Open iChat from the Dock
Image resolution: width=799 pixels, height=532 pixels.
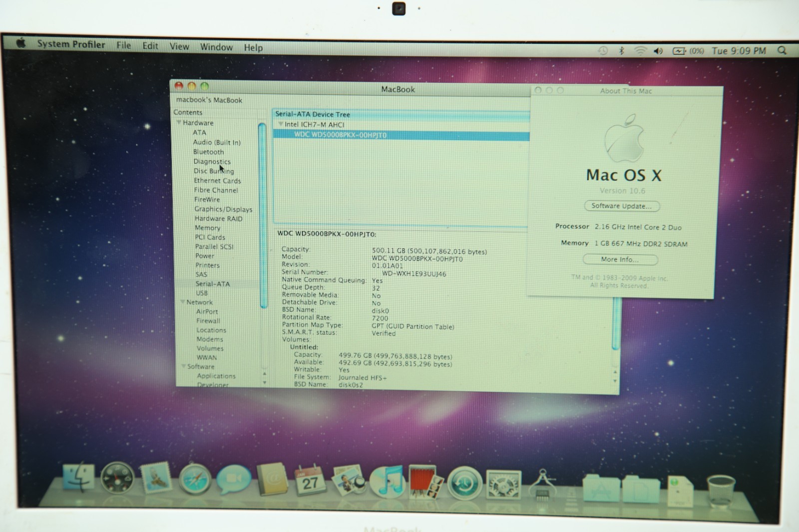coord(233,480)
